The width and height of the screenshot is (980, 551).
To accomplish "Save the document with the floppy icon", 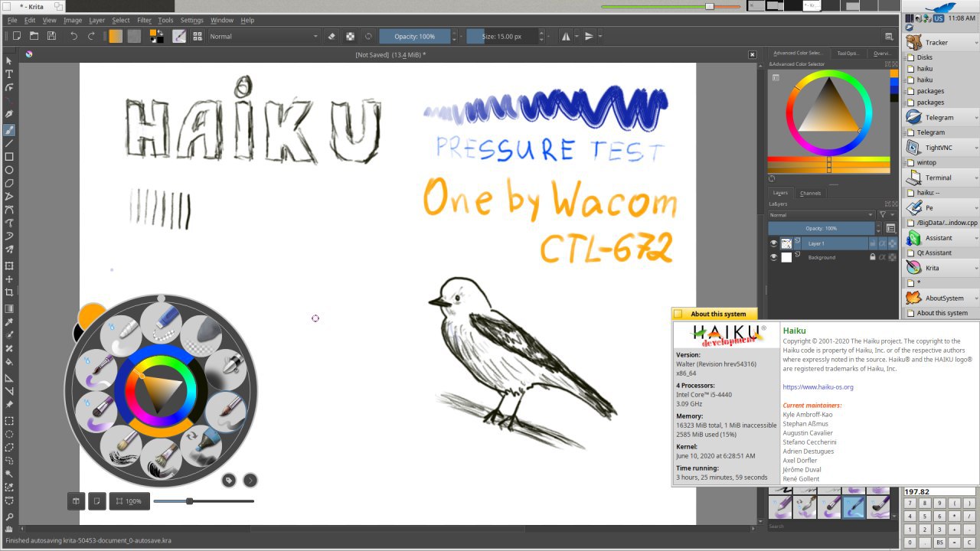I will [x=51, y=36].
